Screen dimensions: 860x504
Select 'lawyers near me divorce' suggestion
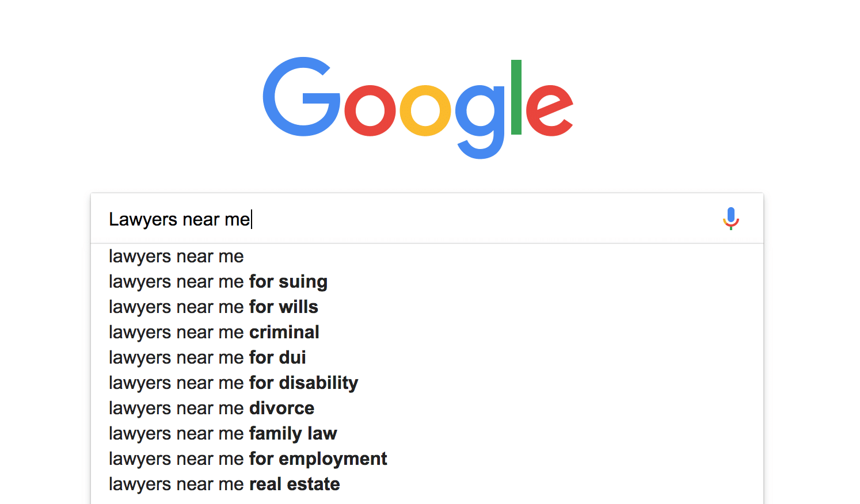pyautogui.click(x=427, y=408)
